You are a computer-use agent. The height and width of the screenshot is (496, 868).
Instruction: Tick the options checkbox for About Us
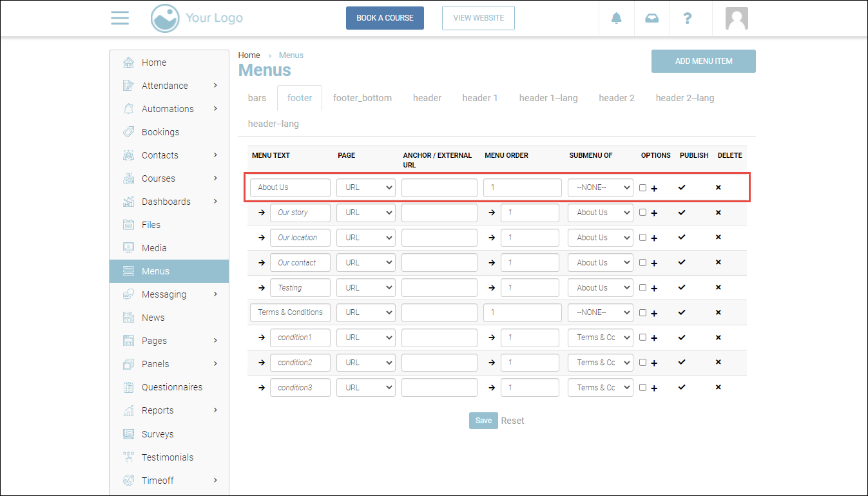tap(642, 188)
